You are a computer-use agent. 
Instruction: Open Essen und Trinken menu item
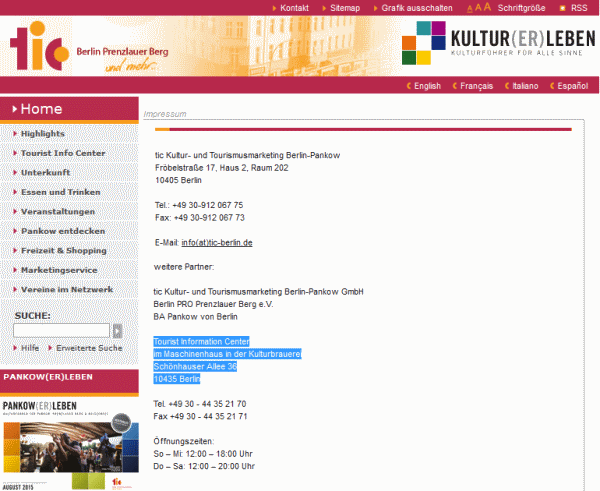coord(60,192)
